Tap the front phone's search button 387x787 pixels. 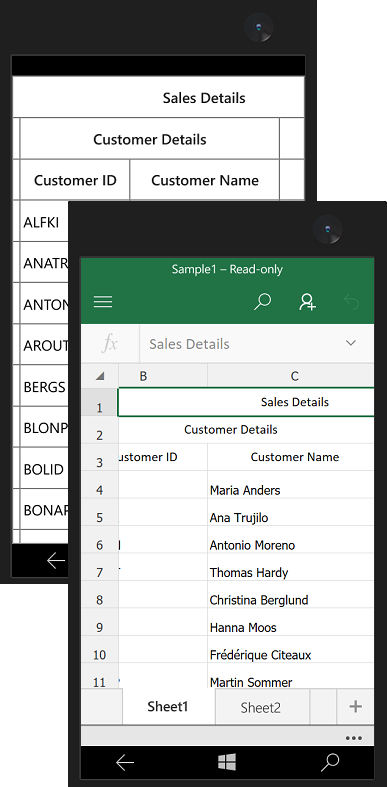click(x=330, y=763)
